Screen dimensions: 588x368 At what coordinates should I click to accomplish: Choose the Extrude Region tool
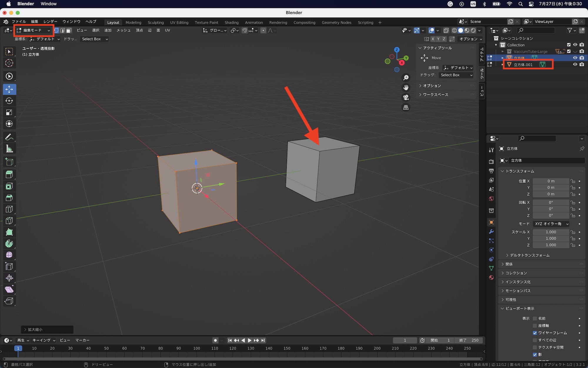point(9,175)
